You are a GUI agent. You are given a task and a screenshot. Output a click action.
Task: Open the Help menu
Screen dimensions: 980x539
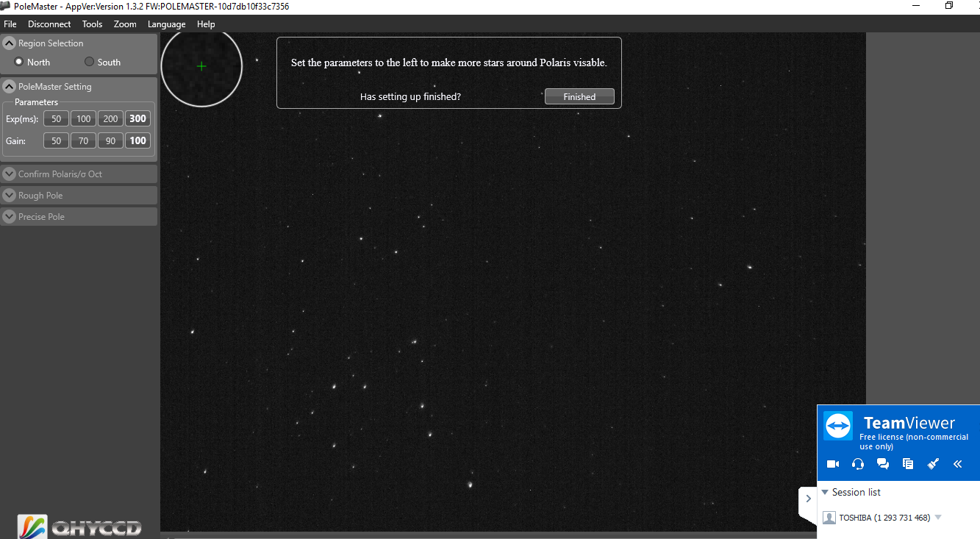tap(206, 24)
